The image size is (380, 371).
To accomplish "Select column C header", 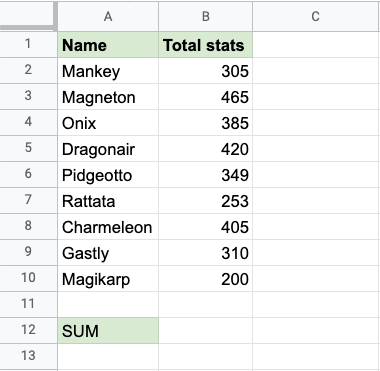I will [x=316, y=16].
